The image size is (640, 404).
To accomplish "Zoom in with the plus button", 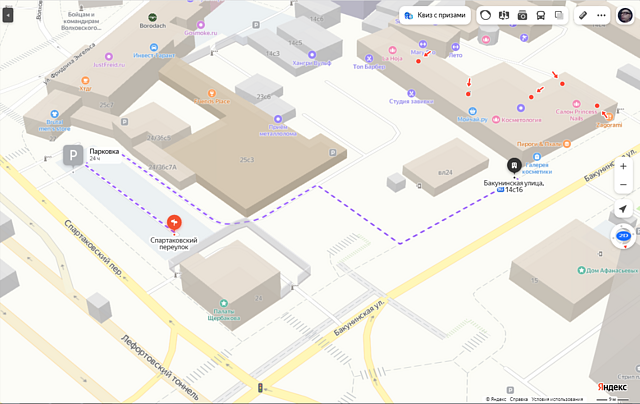I will click(x=623, y=166).
